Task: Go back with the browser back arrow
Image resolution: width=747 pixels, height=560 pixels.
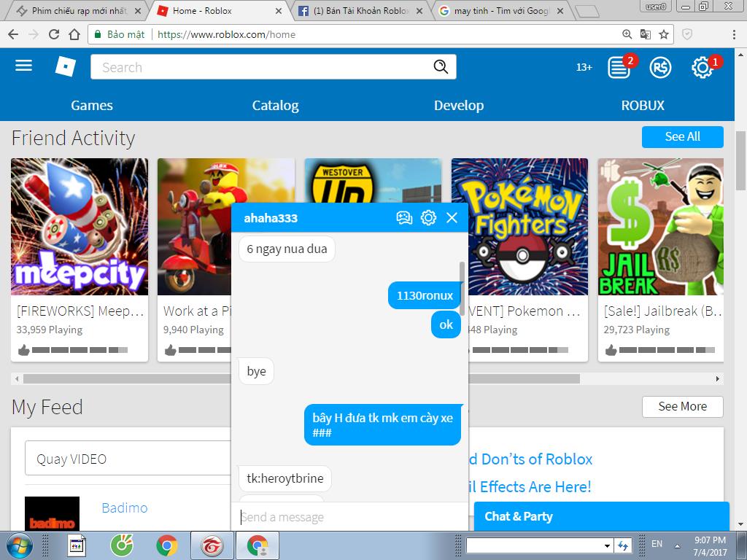Action: pyautogui.click(x=13, y=34)
